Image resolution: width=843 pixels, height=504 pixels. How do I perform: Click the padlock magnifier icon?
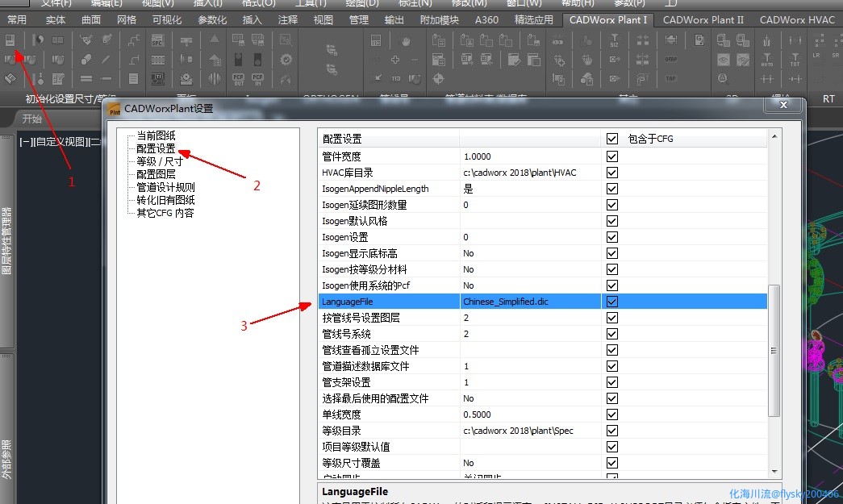724,79
